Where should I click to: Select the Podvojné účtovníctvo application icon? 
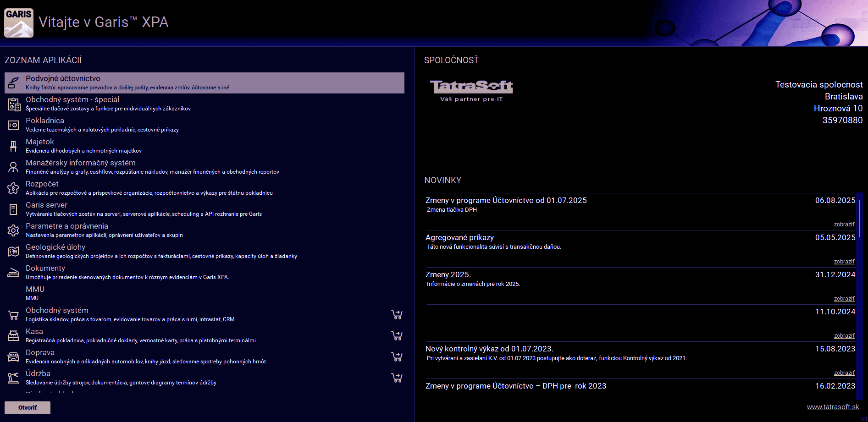13,83
